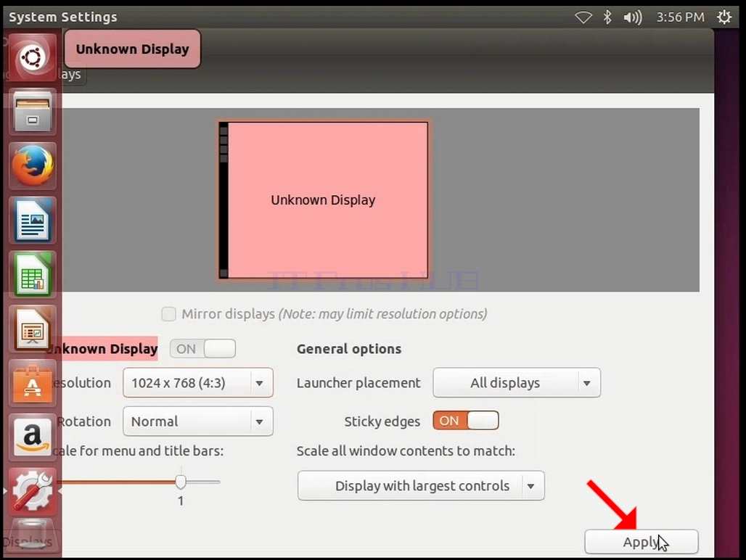The width and height of the screenshot is (746, 560).
Task: Open System Settings wrench-gear launcher icon
Action: [x=33, y=491]
